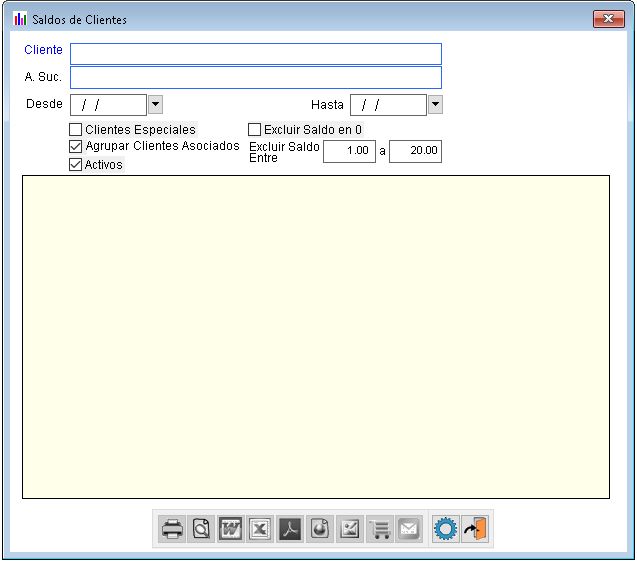Screen dimensions: 637x562
Task: Export report to PDF
Action: (x=290, y=529)
